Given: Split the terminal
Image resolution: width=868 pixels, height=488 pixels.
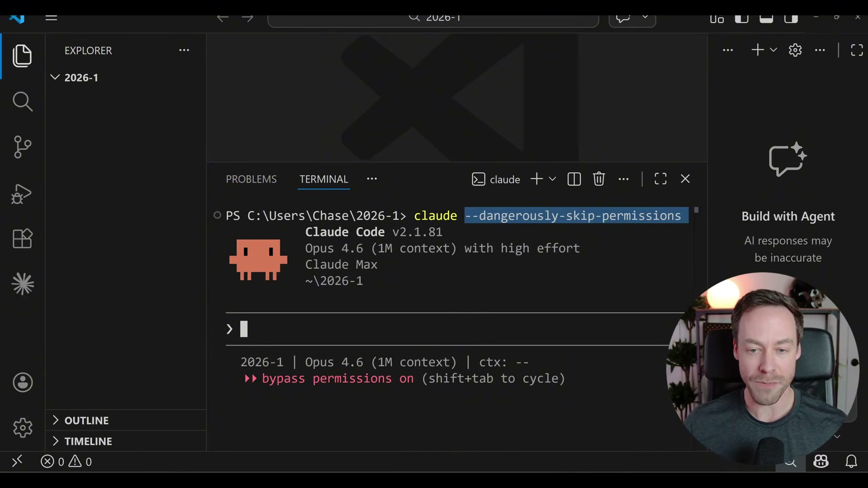Looking at the screenshot, I should click(574, 179).
